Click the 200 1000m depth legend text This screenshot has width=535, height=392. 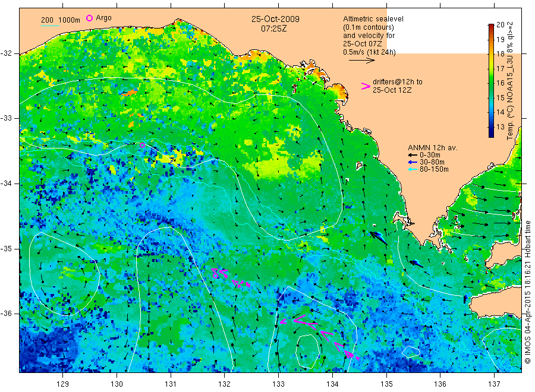(x=61, y=20)
